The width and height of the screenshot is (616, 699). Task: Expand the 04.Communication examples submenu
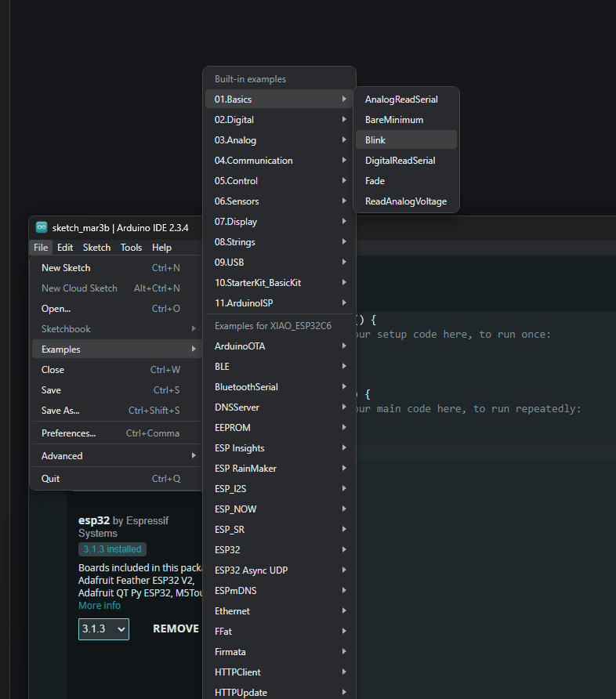point(279,161)
